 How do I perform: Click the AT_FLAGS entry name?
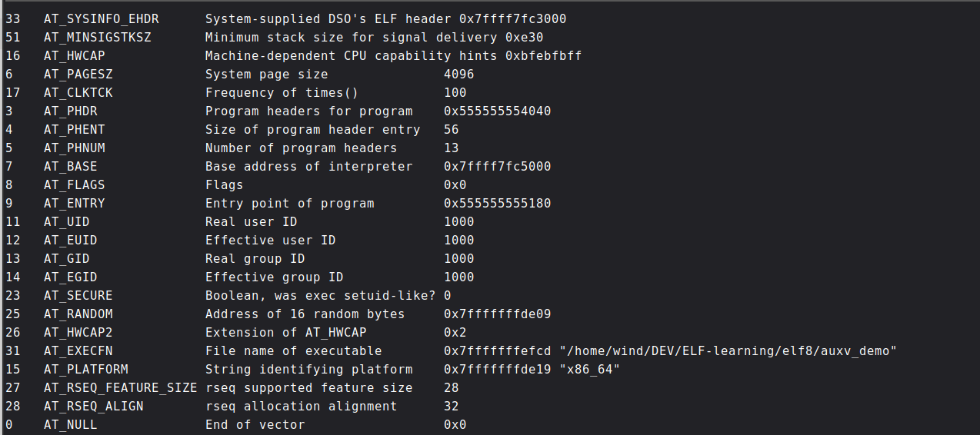pyautogui.click(x=74, y=184)
